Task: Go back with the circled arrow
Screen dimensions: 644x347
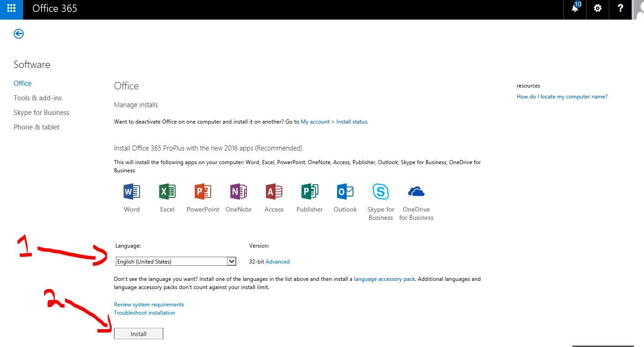Action: [x=19, y=34]
